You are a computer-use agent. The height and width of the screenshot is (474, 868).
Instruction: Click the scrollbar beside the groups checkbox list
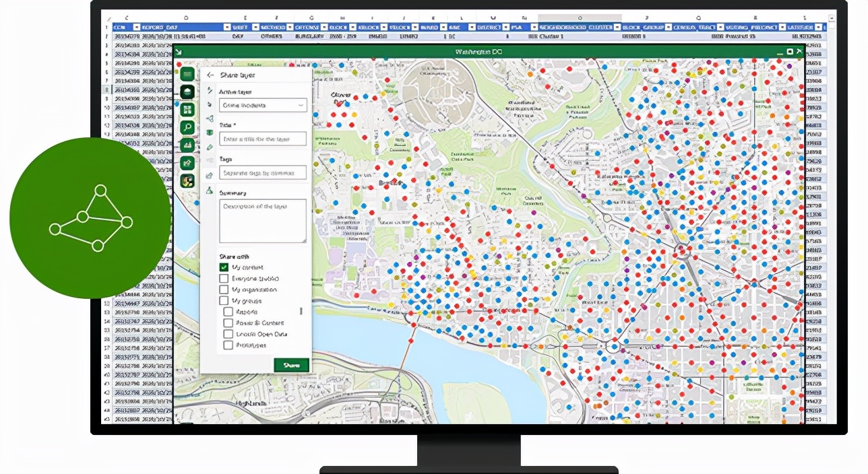pyautogui.click(x=301, y=311)
